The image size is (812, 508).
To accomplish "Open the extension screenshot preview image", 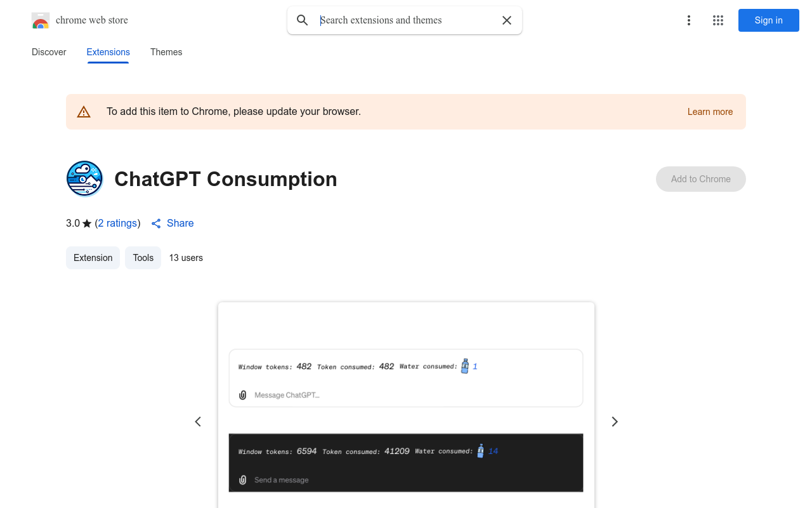I will [406, 405].
